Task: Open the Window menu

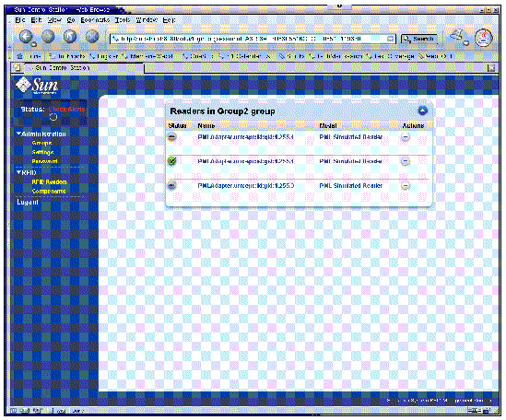Action: tap(147, 20)
